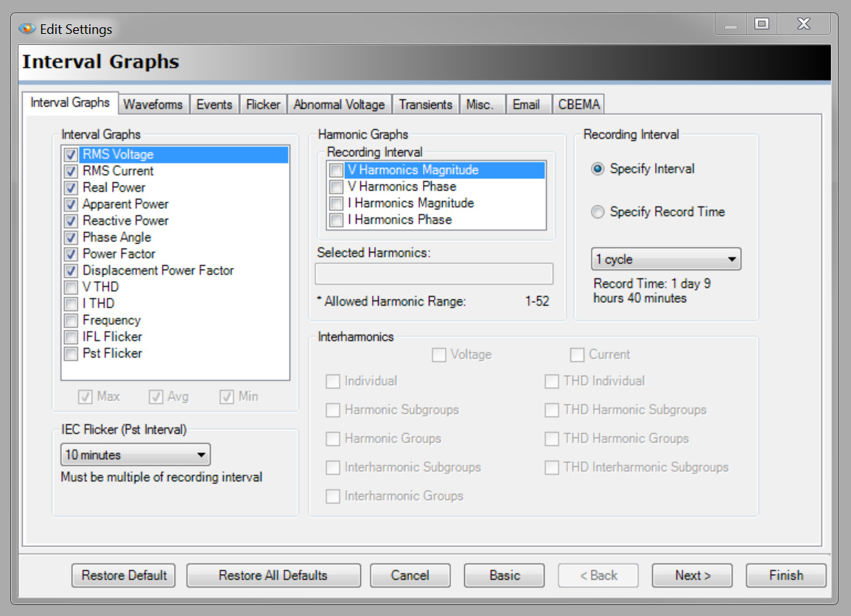Enable the Frequency interval graph
This screenshot has width=851, height=616.
[x=70, y=320]
